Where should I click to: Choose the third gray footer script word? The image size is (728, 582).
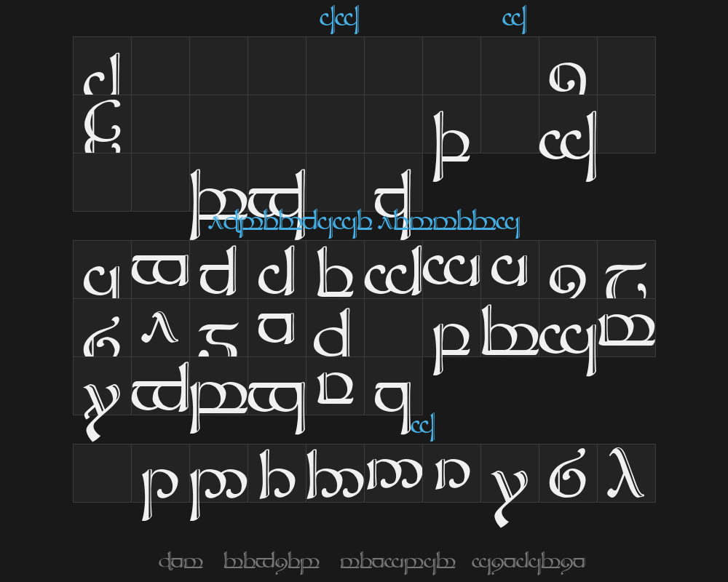coord(397,562)
